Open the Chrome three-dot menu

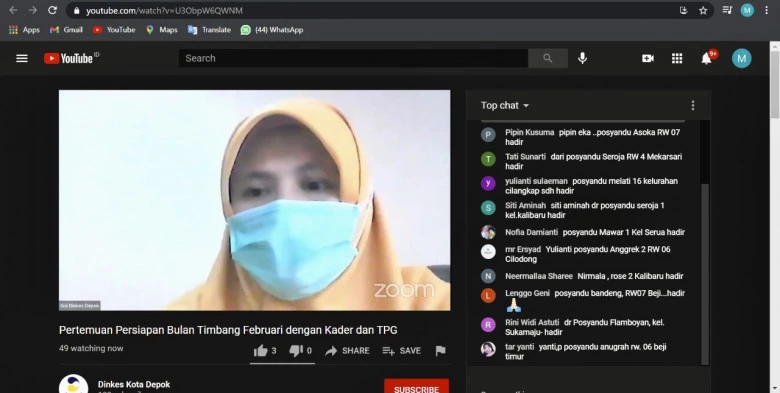pos(767,10)
